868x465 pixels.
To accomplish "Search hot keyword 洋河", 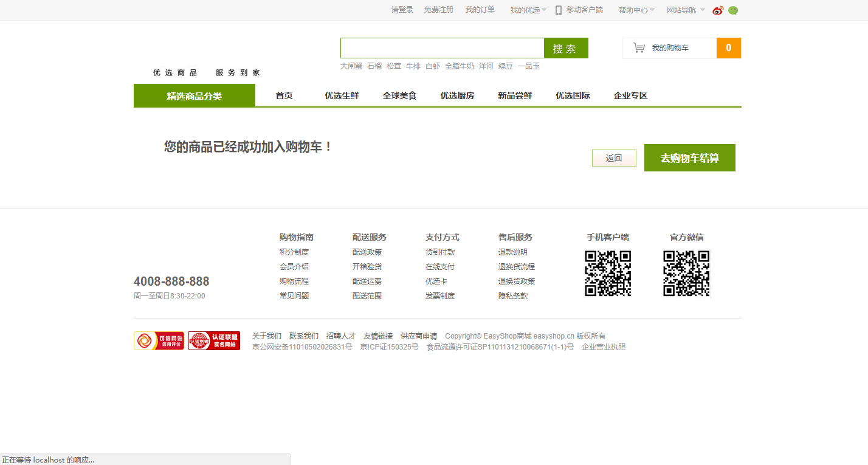I will 486,66.
